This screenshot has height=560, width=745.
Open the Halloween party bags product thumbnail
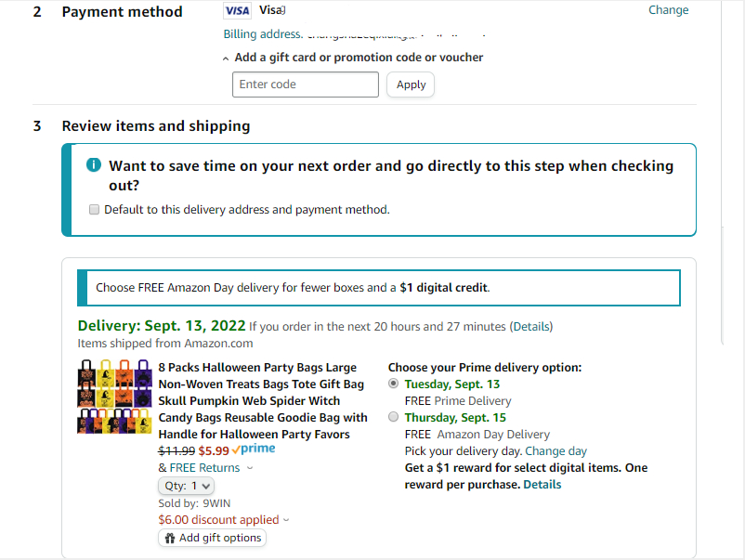tap(115, 397)
